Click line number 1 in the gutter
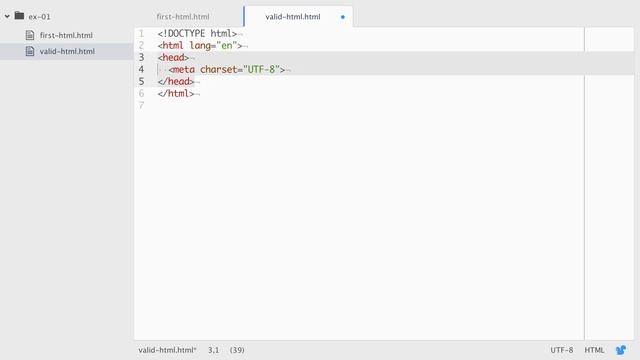This screenshot has height=360, width=640. coord(141,33)
